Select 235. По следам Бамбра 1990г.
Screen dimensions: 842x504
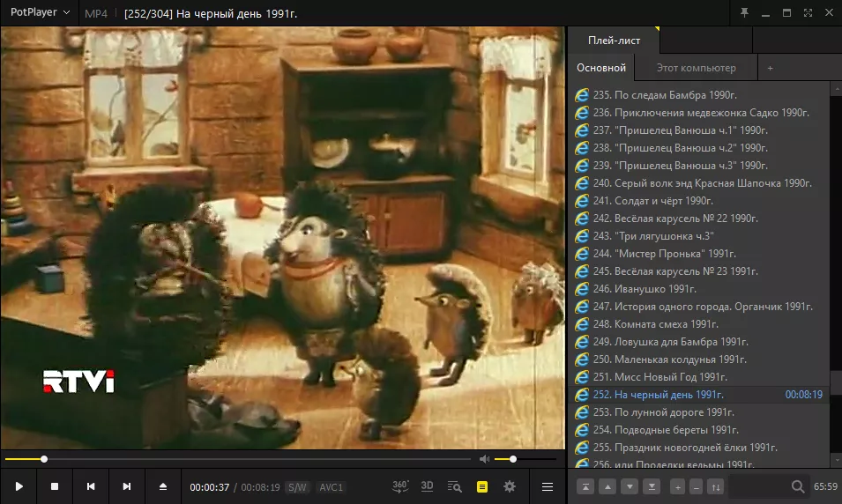tap(699, 95)
